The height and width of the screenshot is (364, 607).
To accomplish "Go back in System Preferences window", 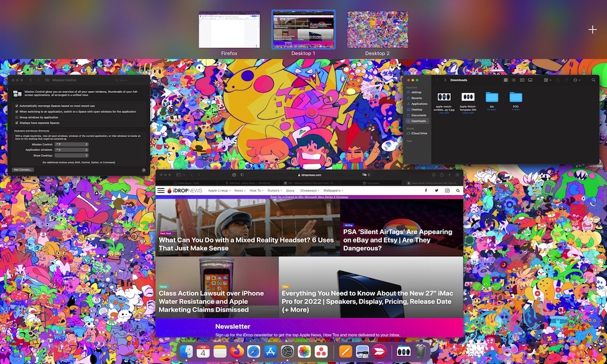I will click(31, 80).
